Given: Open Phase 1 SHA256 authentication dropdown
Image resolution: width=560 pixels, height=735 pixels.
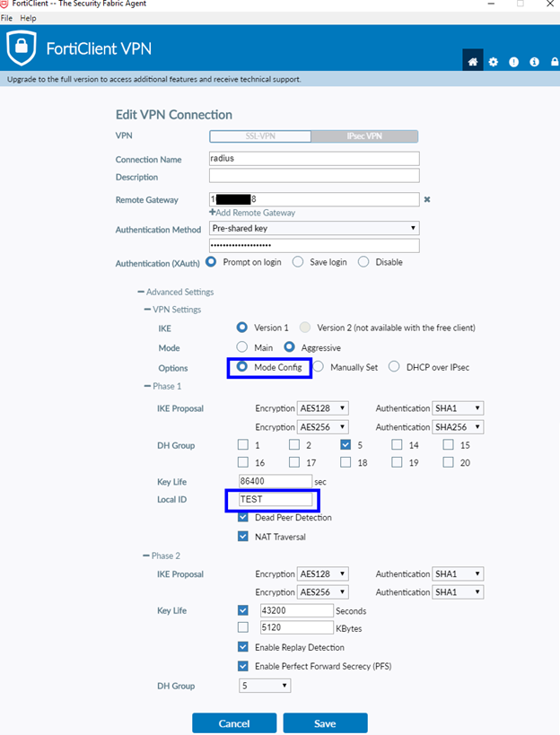Looking at the screenshot, I should [458, 427].
